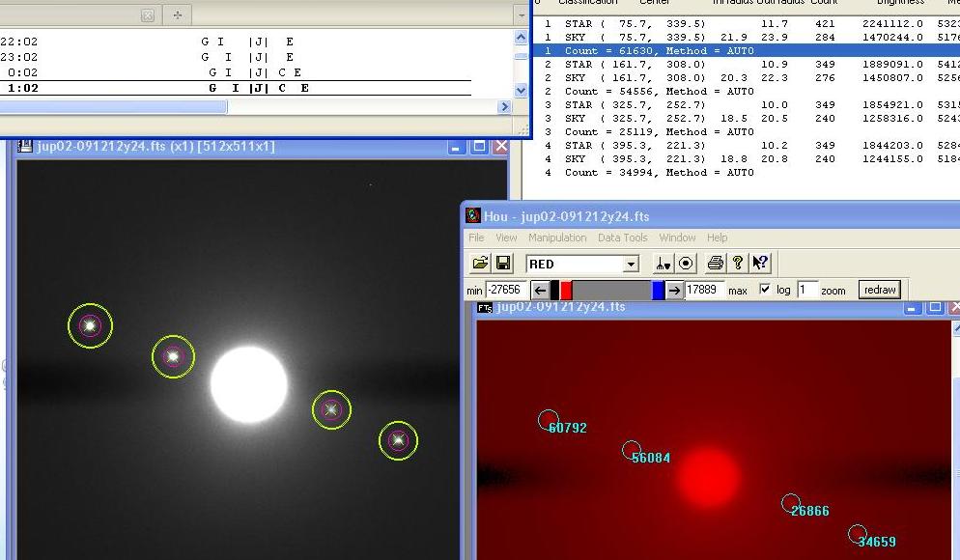Click the max value field showing 17889
Image resolution: width=960 pixels, height=560 pixels.
click(x=703, y=290)
